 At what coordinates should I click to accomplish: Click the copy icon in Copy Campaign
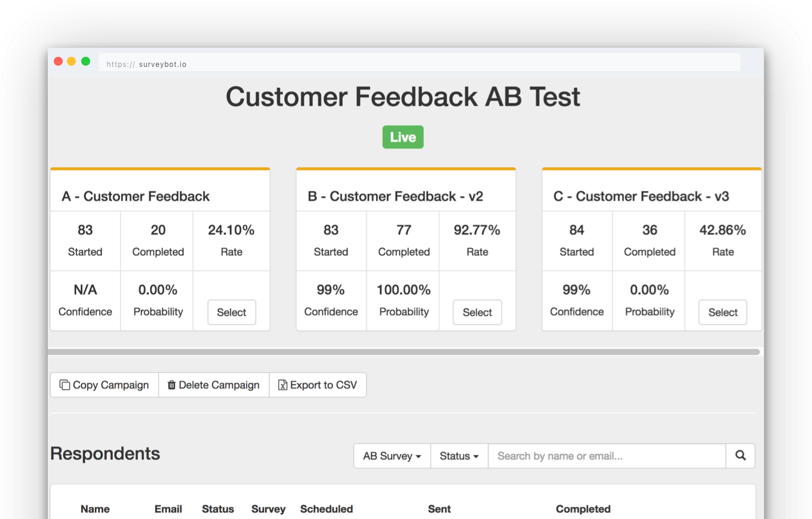pyautogui.click(x=64, y=385)
